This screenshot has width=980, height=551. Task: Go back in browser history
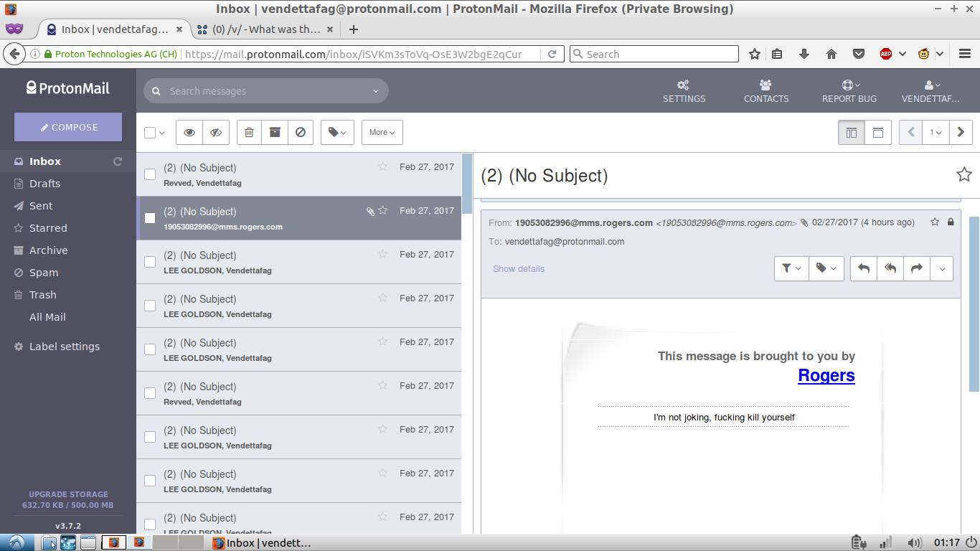[x=13, y=54]
